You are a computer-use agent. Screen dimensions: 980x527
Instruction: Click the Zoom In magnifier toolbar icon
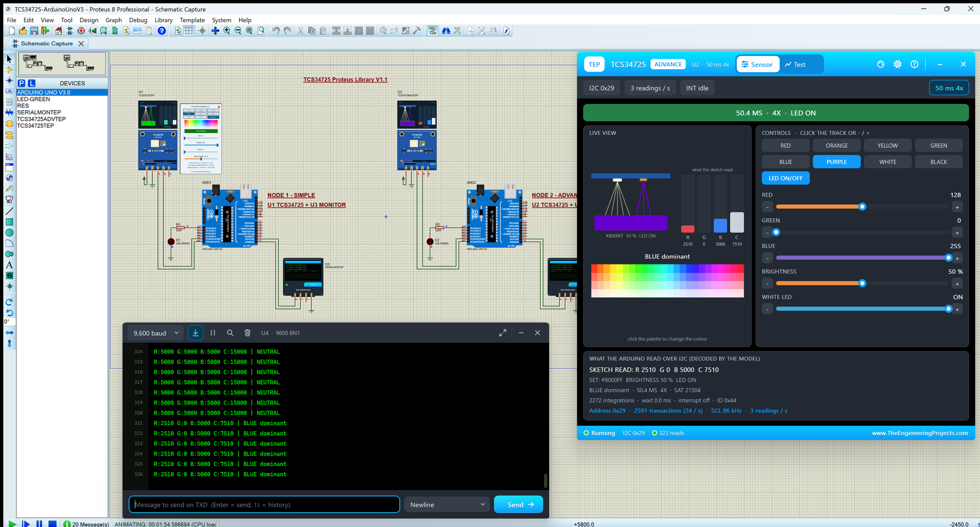(226, 31)
